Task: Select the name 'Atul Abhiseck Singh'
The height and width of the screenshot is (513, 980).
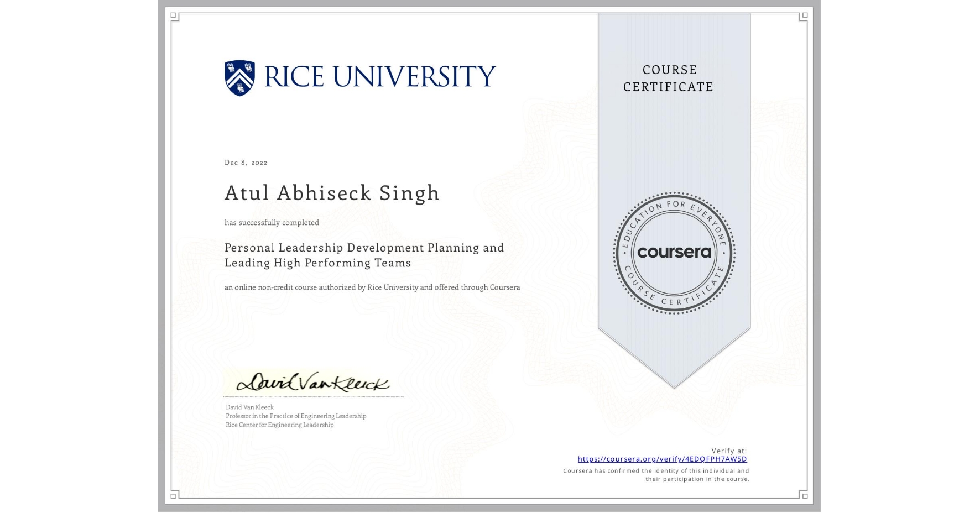Action: coord(332,193)
